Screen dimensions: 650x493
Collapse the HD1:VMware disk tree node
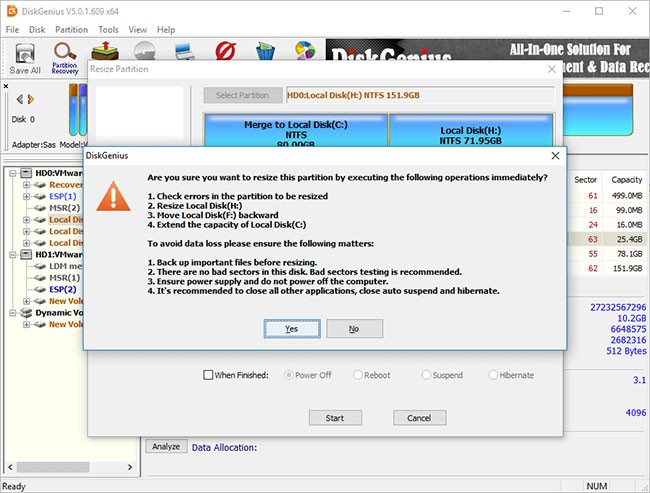[12, 254]
